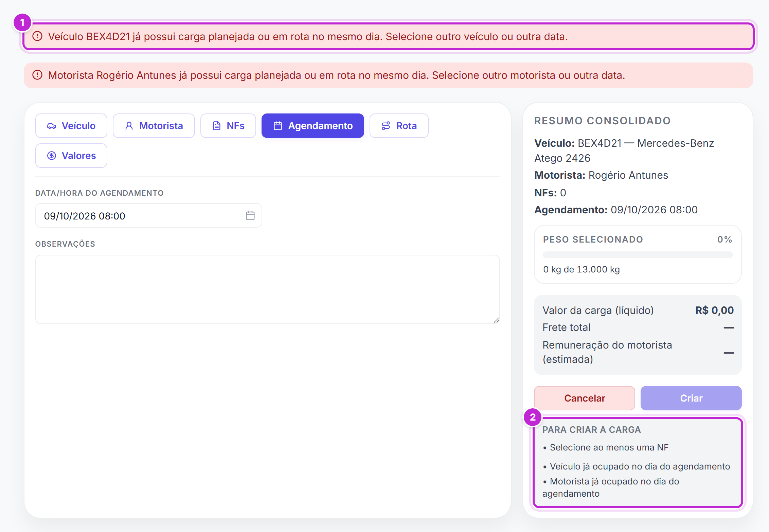Click the 0% weight percentage label
This screenshot has width=769, height=532.
coord(725,240)
